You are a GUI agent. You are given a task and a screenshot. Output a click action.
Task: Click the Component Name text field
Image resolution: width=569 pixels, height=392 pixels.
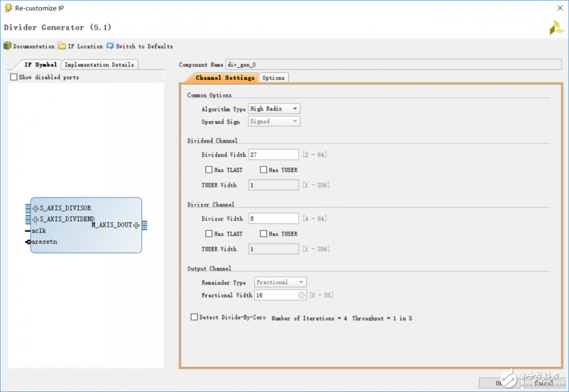tap(393, 65)
